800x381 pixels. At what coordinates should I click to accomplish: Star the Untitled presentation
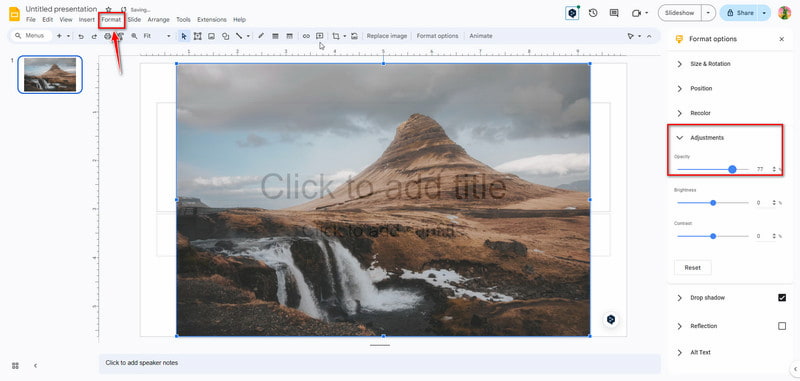109,10
